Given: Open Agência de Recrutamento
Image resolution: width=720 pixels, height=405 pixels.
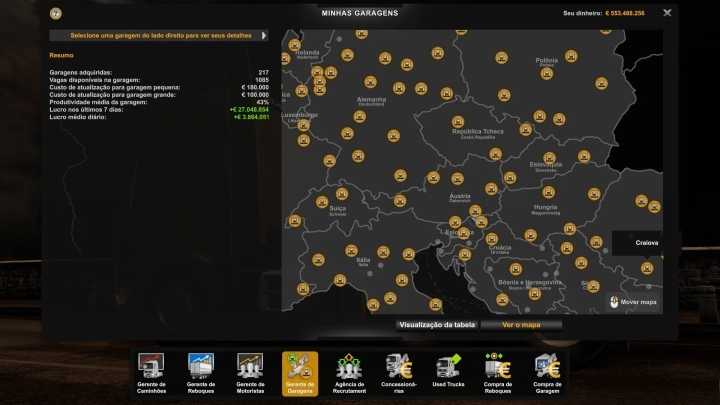Looking at the screenshot, I should point(349,373).
